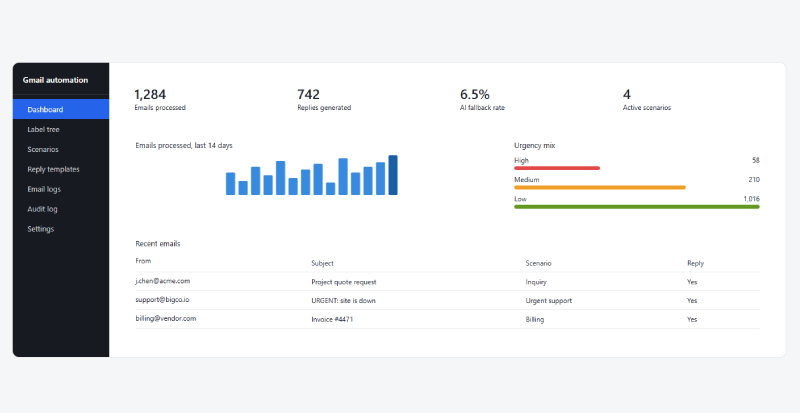Select the Invoice #4471 email row
The height and width of the screenshot is (413, 800).
click(x=447, y=319)
